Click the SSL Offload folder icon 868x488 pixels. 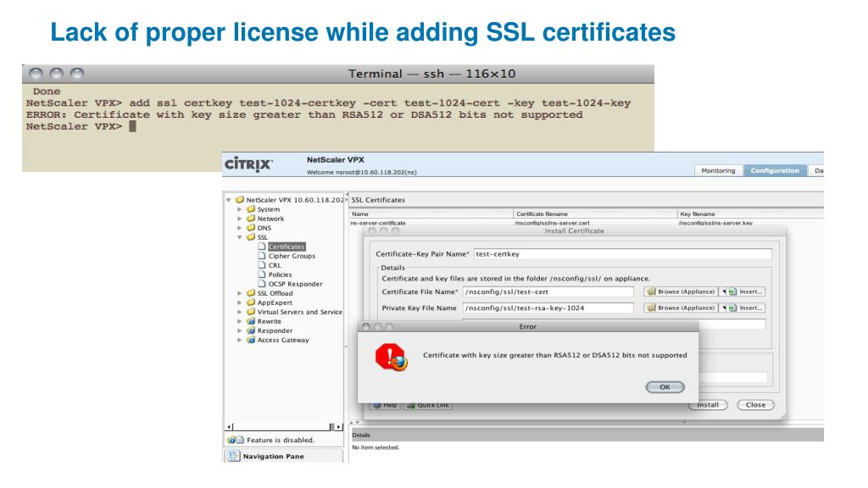[250, 293]
